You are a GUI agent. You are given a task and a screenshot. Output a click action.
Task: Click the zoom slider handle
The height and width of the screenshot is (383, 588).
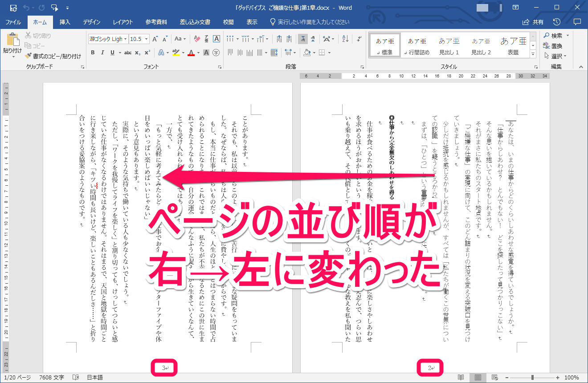(x=533, y=377)
